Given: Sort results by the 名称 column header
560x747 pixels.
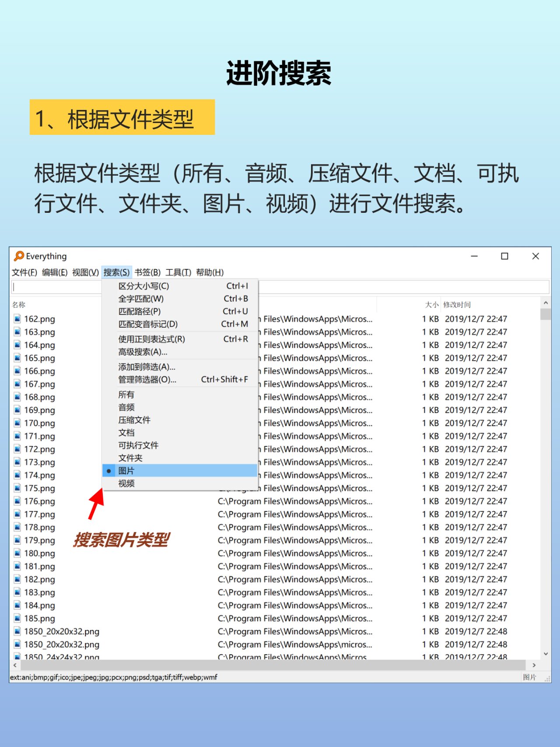Looking at the screenshot, I should (18, 305).
